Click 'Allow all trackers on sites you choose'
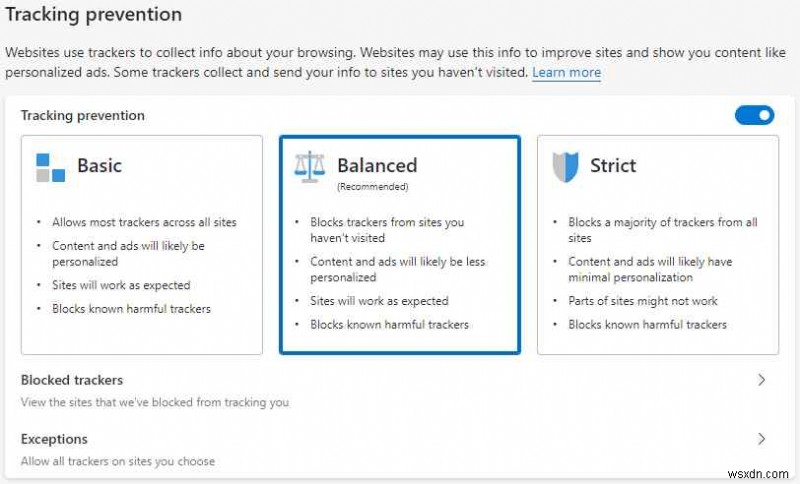800x484 pixels. coord(118,462)
